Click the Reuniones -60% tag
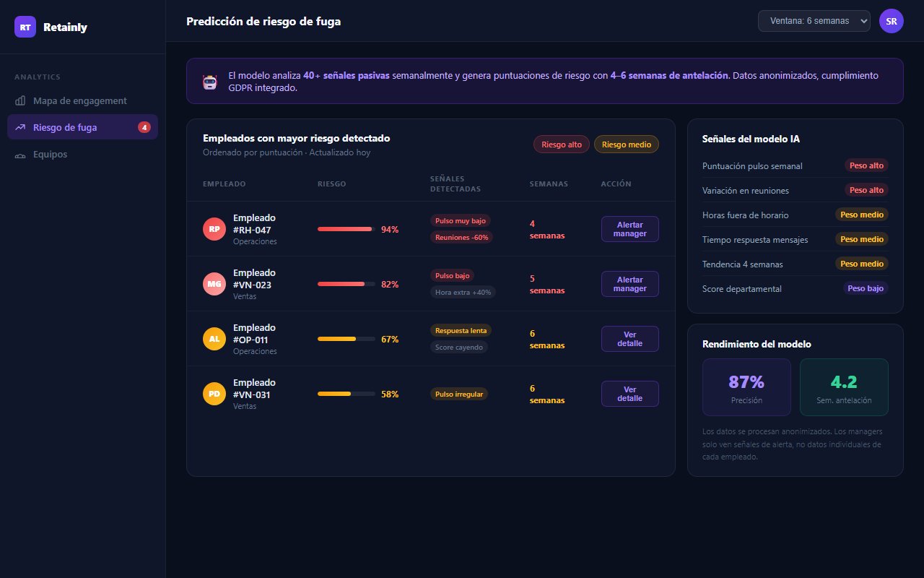This screenshot has height=578, width=924. (x=462, y=237)
